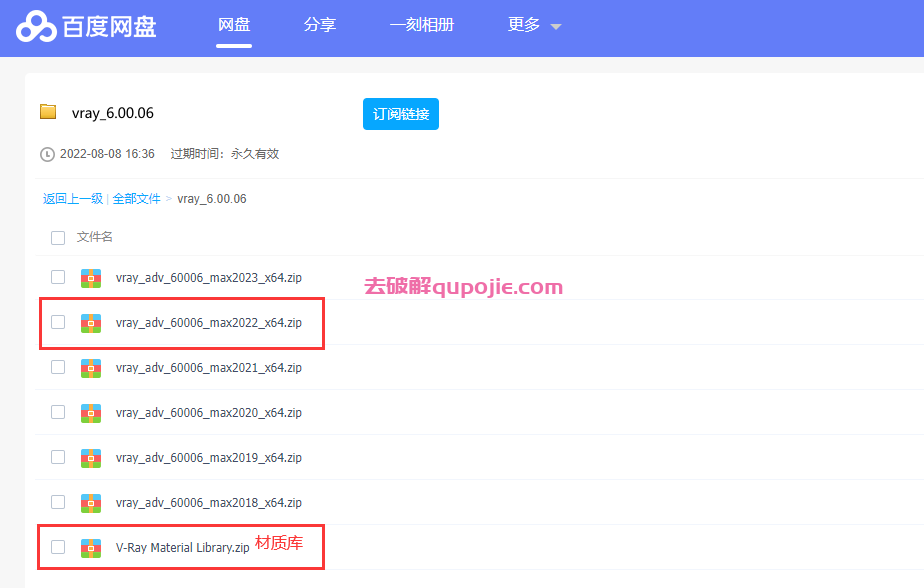Open the 分享 tab
Image resolution: width=924 pixels, height=588 pixels.
click(319, 25)
